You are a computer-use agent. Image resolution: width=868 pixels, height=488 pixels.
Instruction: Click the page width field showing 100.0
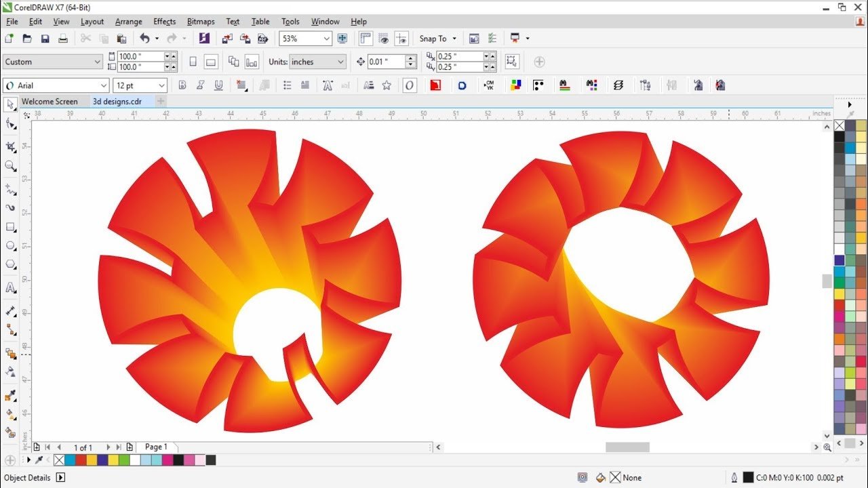tap(141, 56)
